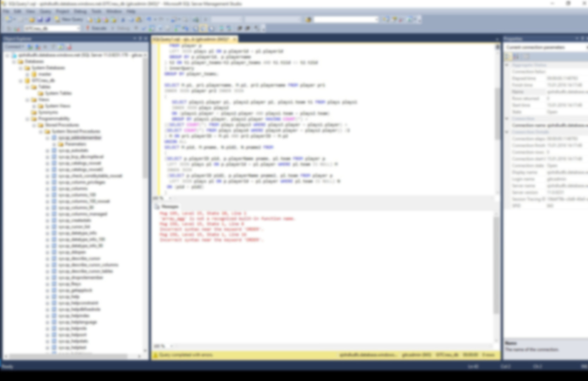Open the Query menu
The height and width of the screenshot is (381, 588).
pos(45,11)
